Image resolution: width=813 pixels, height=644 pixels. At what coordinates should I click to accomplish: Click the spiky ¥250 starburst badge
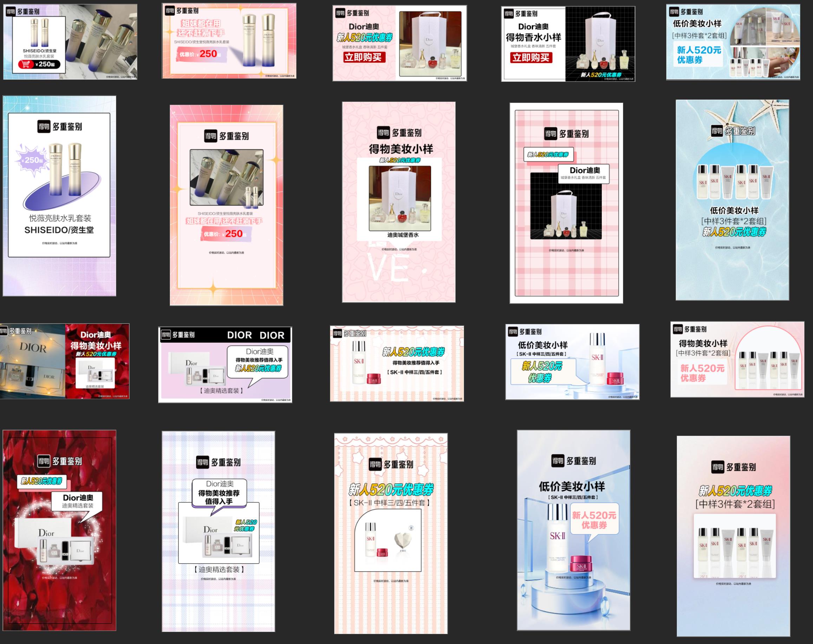click(32, 160)
